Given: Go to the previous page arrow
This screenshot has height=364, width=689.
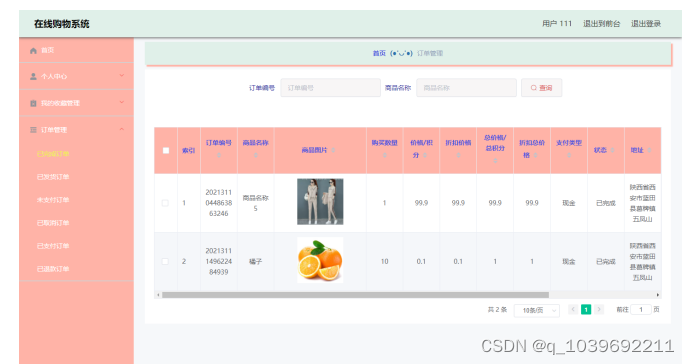Looking at the screenshot, I should [x=573, y=309].
